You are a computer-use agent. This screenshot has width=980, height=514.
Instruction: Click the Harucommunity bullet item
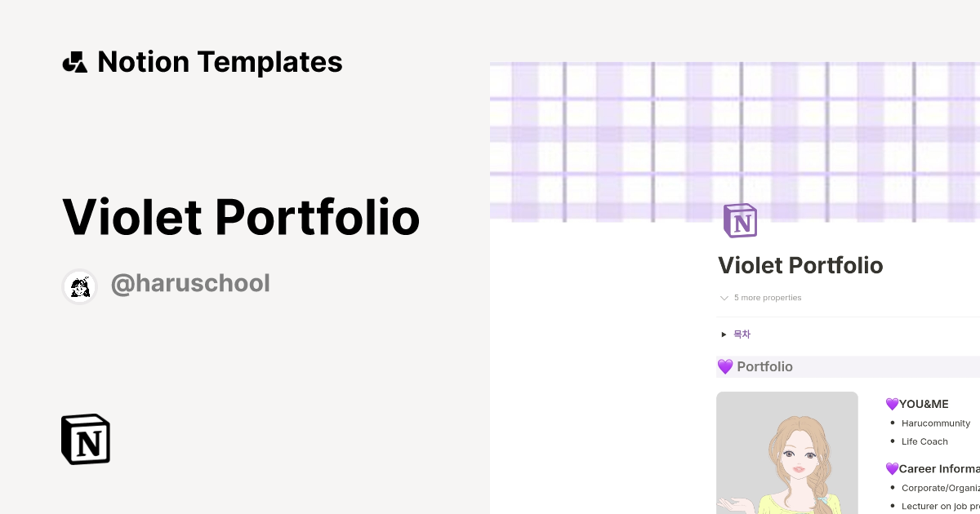click(x=936, y=423)
